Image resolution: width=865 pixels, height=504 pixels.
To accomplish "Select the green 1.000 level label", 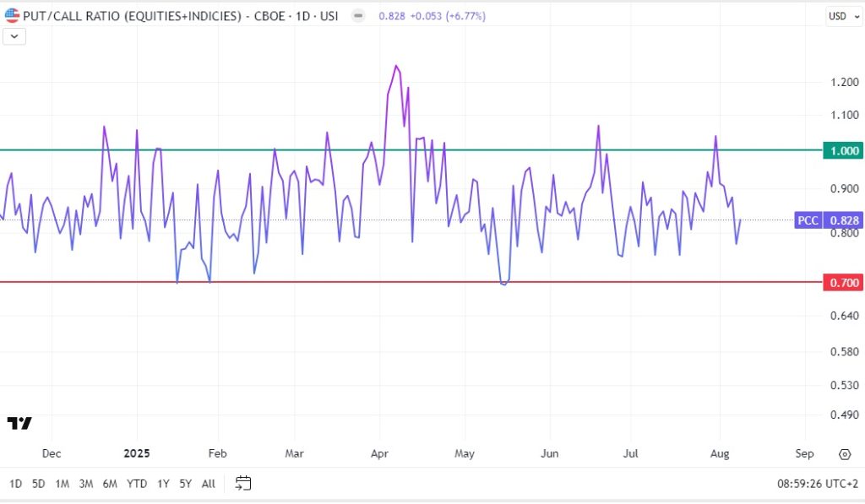I will tap(842, 150).
